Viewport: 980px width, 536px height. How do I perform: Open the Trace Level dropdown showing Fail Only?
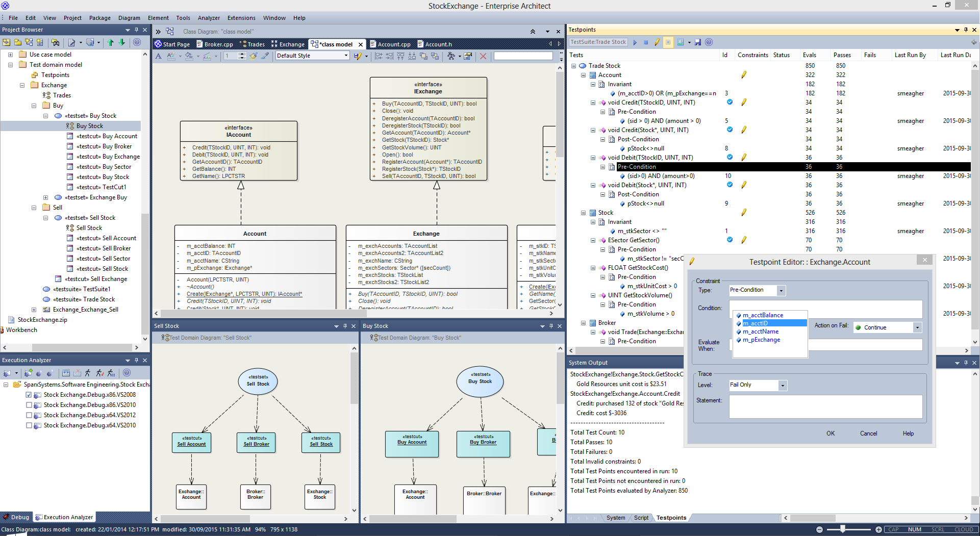tap(782, 386)
